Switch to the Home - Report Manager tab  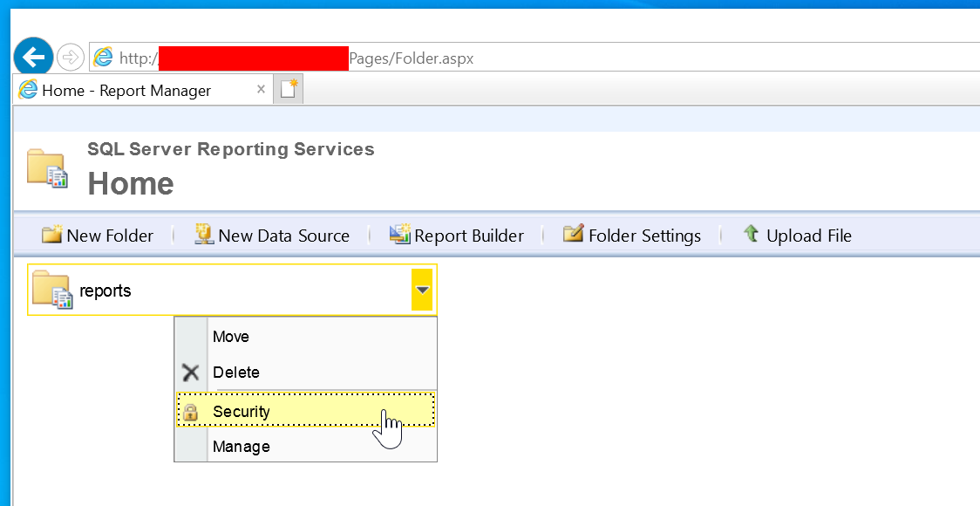click(x=142, y=90)
